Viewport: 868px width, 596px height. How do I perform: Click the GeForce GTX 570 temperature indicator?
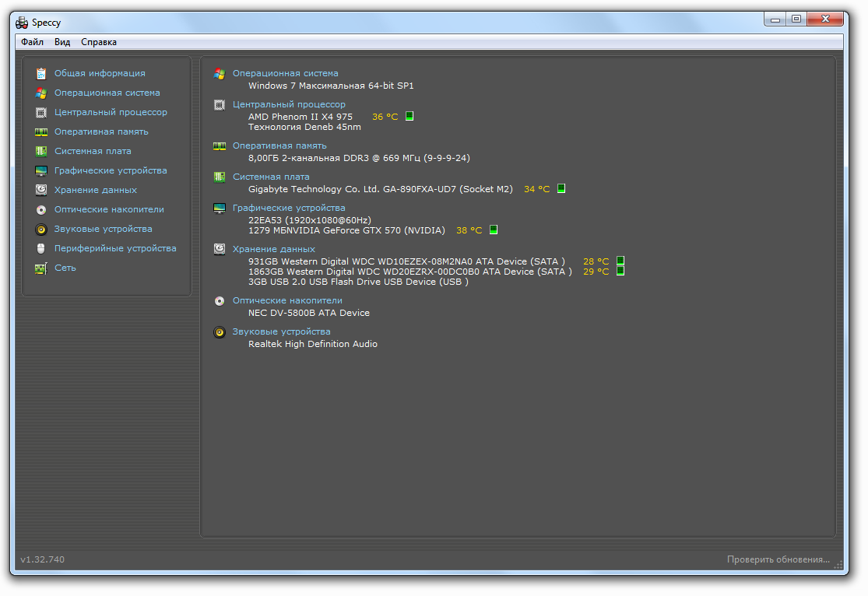tap(494, 230)
